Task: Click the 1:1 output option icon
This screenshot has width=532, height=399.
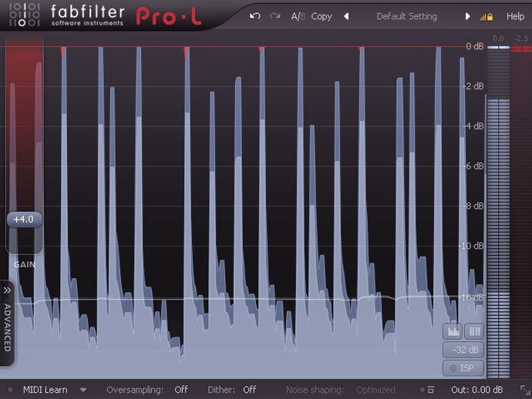Action: (x=430, y=390)
